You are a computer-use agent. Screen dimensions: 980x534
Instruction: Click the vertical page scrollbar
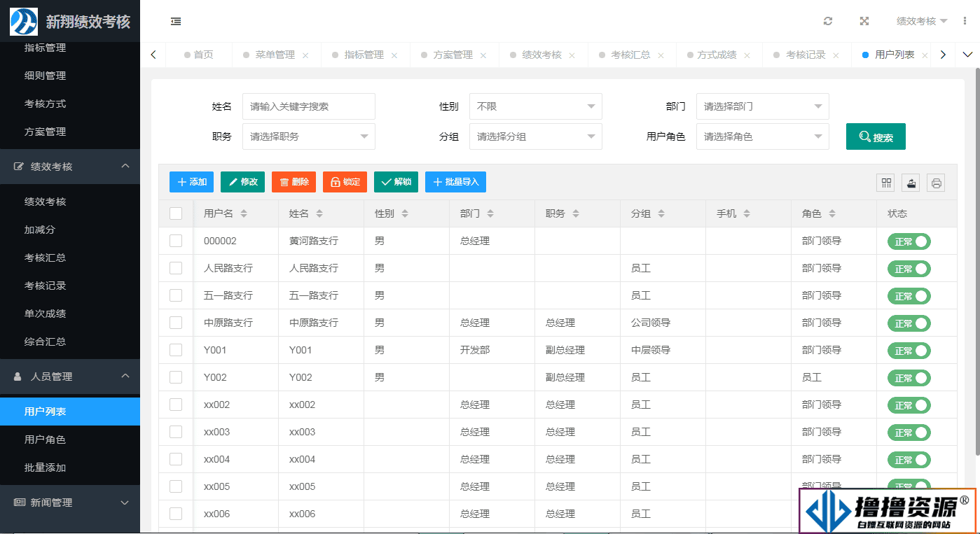click(x=977, y=260)
